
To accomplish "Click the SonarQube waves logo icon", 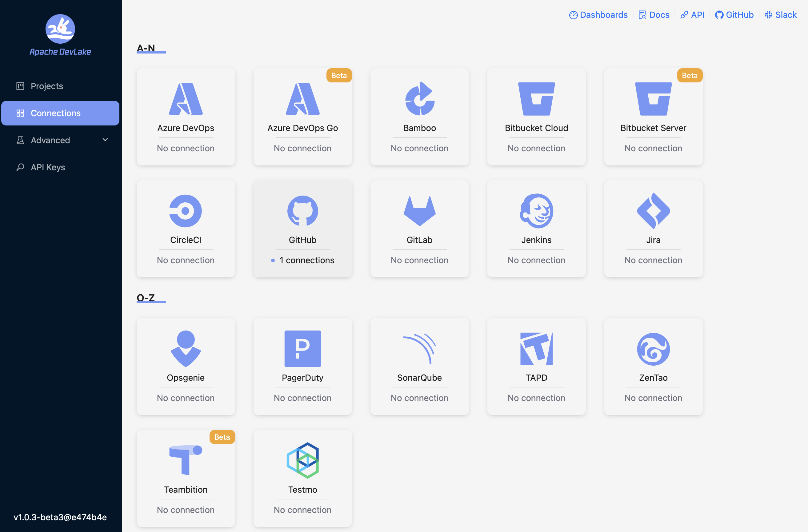I will pos(420,348).
